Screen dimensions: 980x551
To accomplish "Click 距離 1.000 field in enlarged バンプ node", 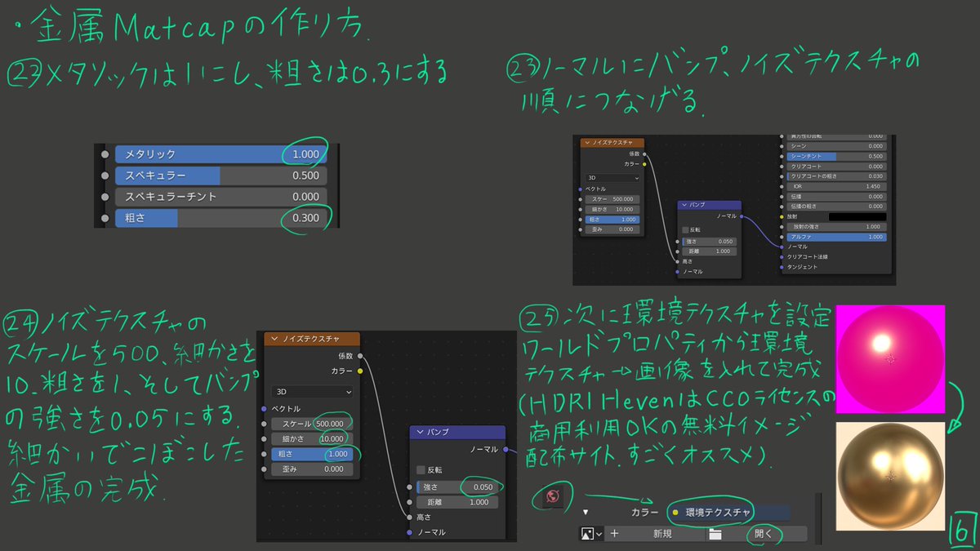I will tap(457, 502).
